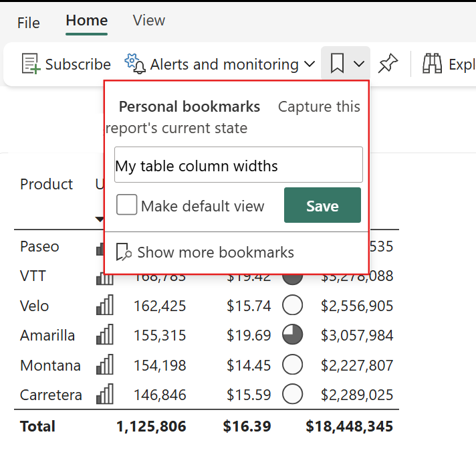Click the Subscribe document icon
The image size is (476, 473).
[x=31, y=64]
